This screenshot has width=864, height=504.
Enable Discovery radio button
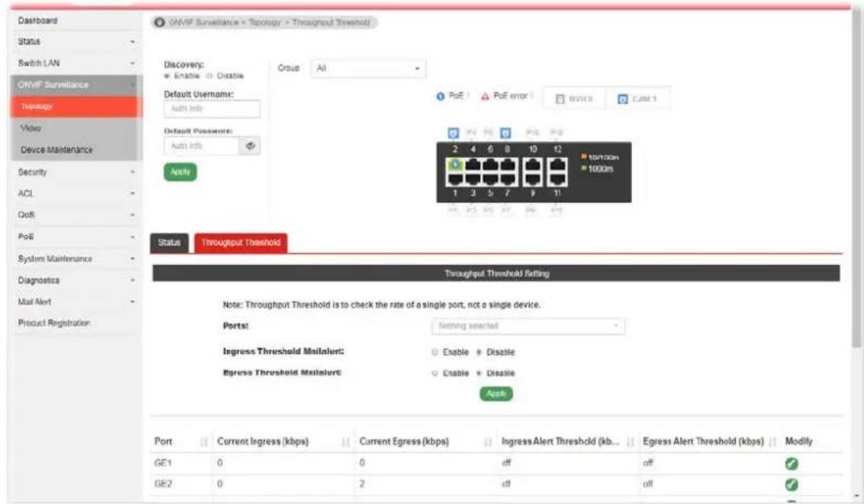[167, 76]
